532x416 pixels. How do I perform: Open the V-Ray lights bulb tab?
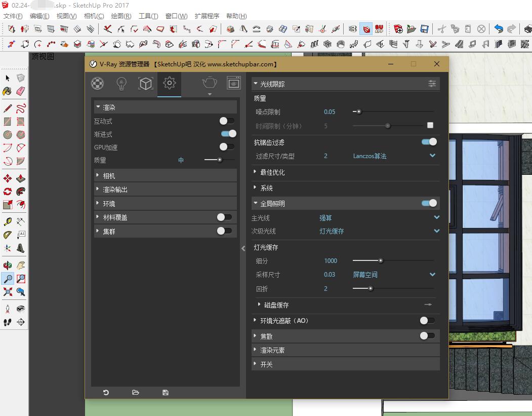click(121, 84)
